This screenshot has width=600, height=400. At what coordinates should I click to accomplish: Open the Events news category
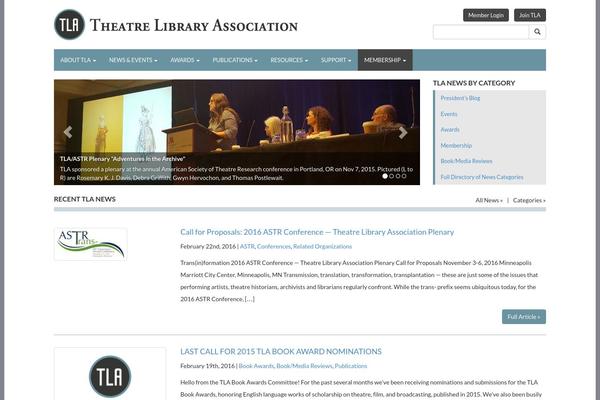point(448,114)
